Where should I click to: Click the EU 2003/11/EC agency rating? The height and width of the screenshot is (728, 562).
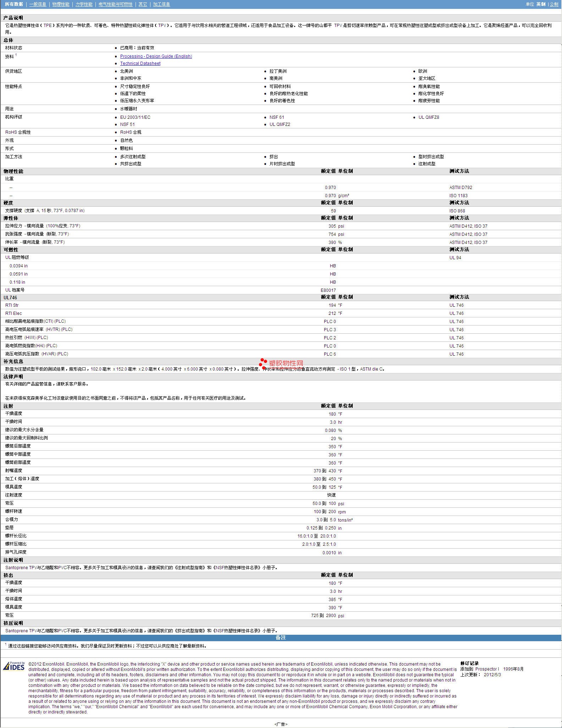tap(135, 117)
